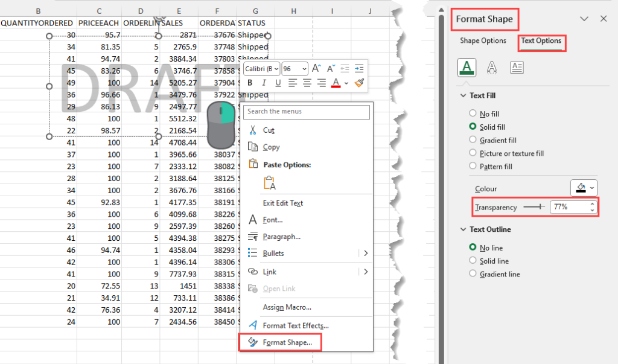This screenshot has height=364, width=618.
Task: Switch to the Text Options tab
Action: pyautogui.click(x=541, y=40)
